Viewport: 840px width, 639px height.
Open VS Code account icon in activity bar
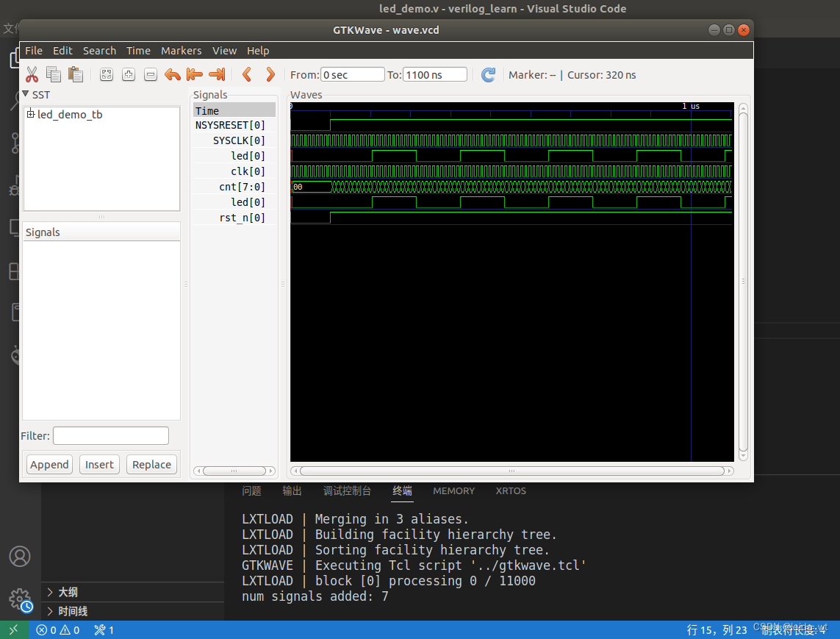point(20,557)
